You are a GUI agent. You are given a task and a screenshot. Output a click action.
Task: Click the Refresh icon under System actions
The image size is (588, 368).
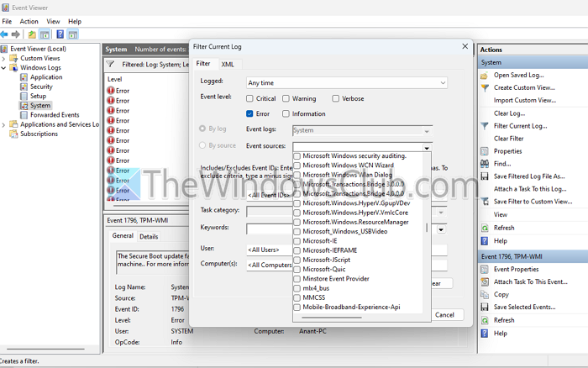tap(485, 228)
